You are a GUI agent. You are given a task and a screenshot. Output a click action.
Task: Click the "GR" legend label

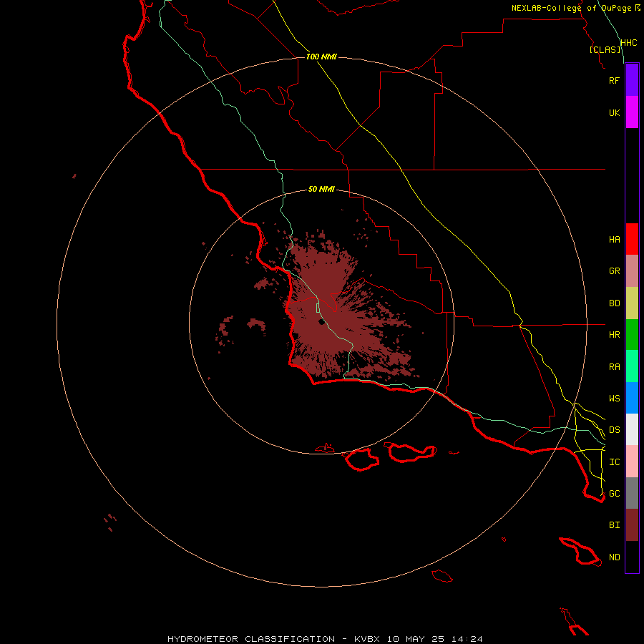[614, 271]
